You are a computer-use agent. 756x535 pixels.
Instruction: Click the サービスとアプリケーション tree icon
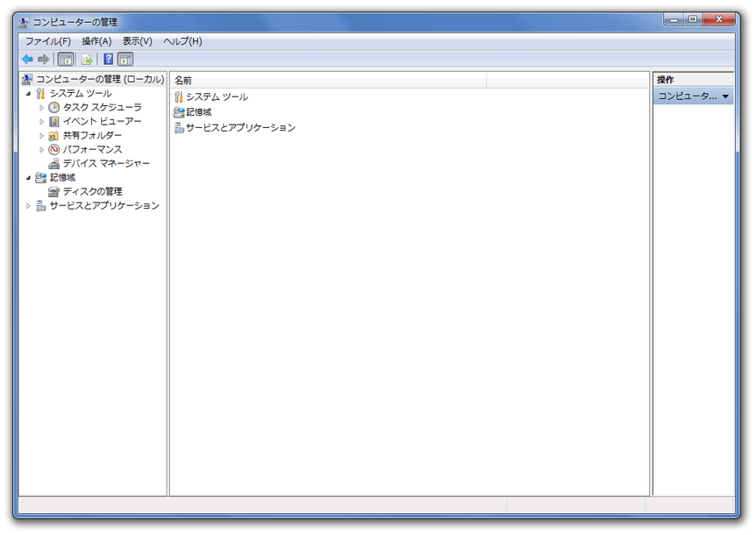[41, 206]
